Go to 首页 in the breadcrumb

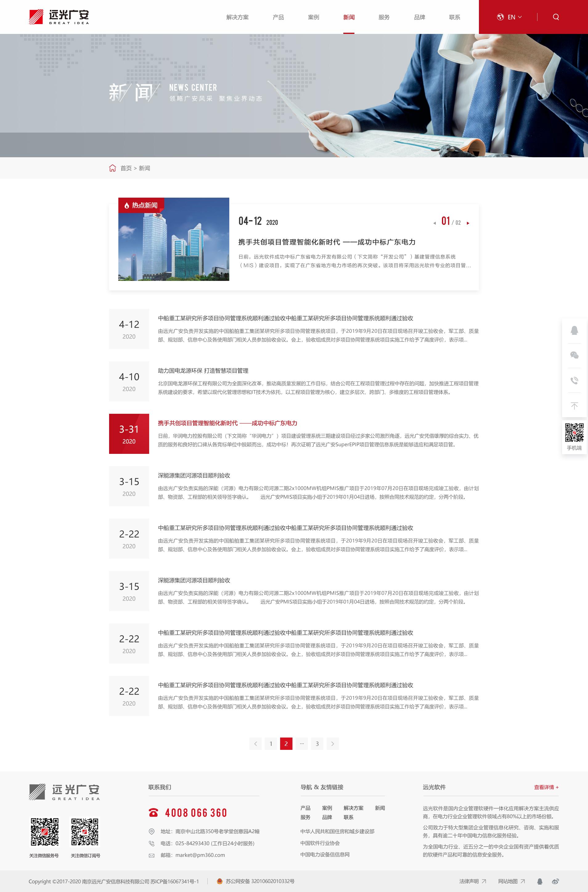coord(126,168)
